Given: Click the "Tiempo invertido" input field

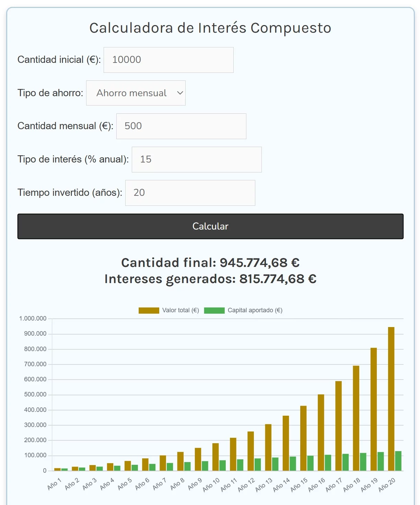Looking at the screenshot, I should [x=190, y=193].
